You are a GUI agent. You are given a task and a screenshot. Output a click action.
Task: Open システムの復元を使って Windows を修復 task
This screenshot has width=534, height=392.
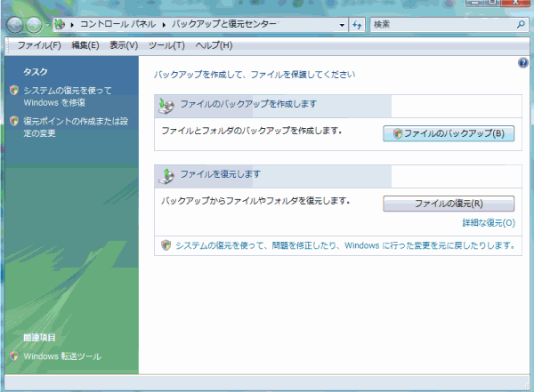(x=68, y=96)
